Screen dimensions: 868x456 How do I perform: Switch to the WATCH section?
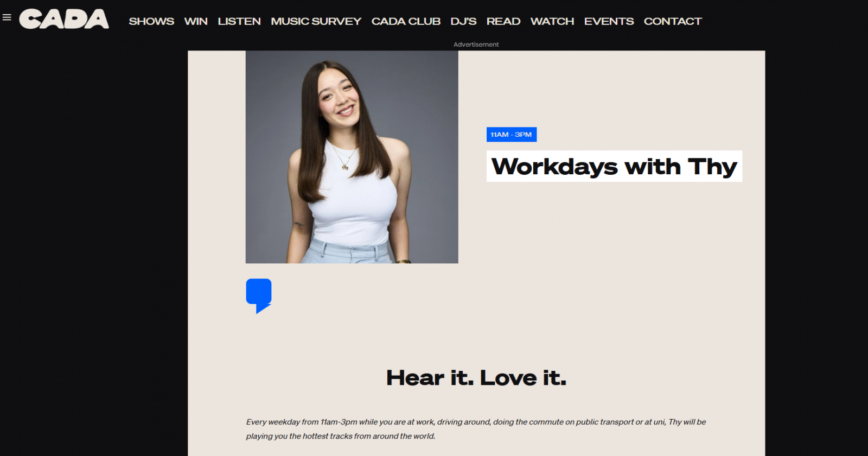(x=552, y=21)
